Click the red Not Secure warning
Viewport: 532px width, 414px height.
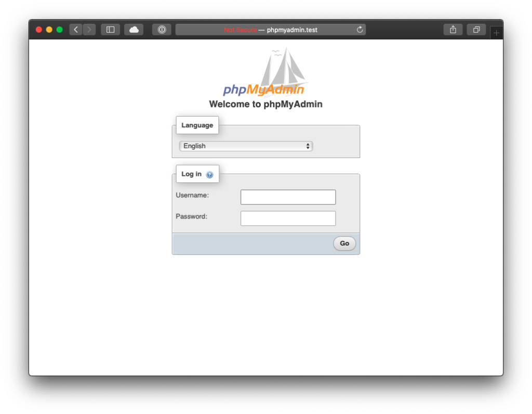240,30
